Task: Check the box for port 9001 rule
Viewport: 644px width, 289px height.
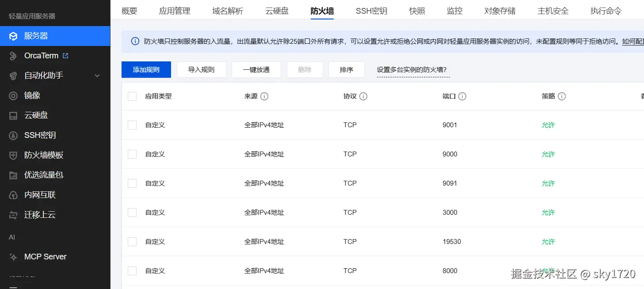Action: 132,125
